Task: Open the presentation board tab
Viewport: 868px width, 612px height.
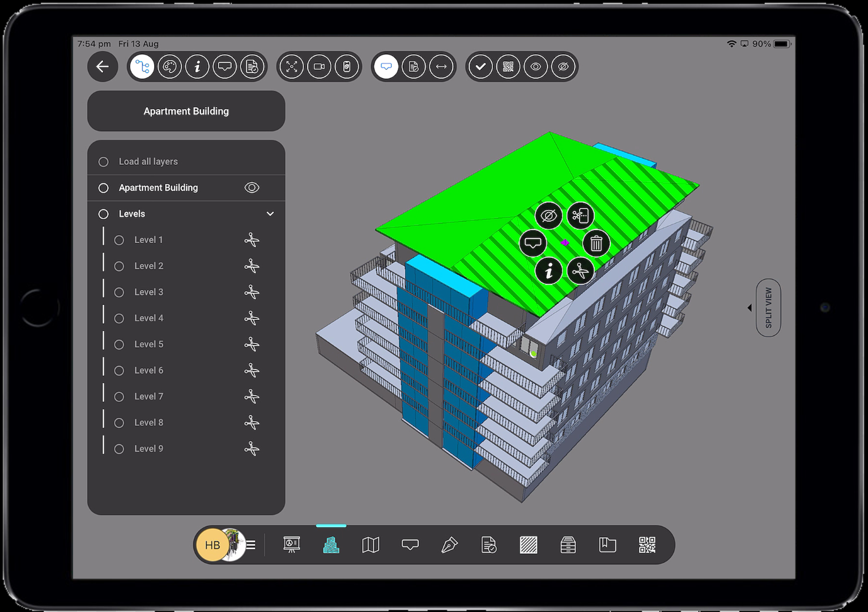Action: pos(292,545)
